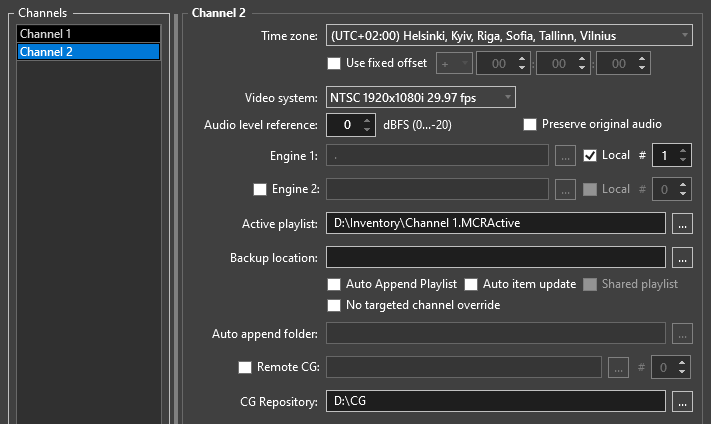The width and height of the screenshot is (711, 424).
Task: Increase Engine 1 local number
Action: 682,151
